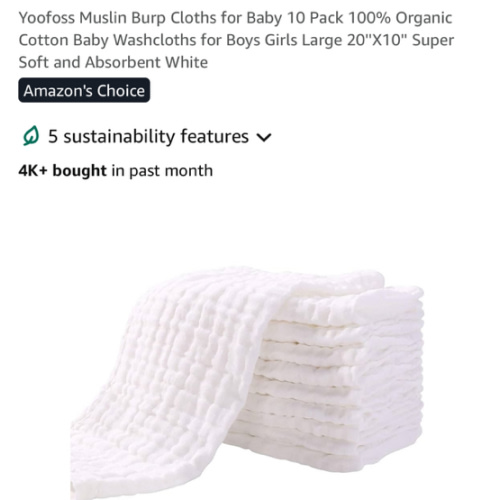The height and width of the screenshot is (500, 500).
Task: Click the bold '4K+ bought' text
Action: click(x=62, y=171)
